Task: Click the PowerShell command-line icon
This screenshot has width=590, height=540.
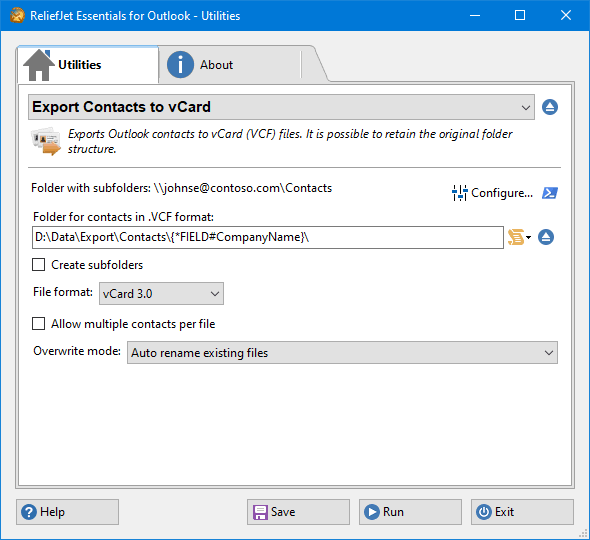Action: point(550,193)
